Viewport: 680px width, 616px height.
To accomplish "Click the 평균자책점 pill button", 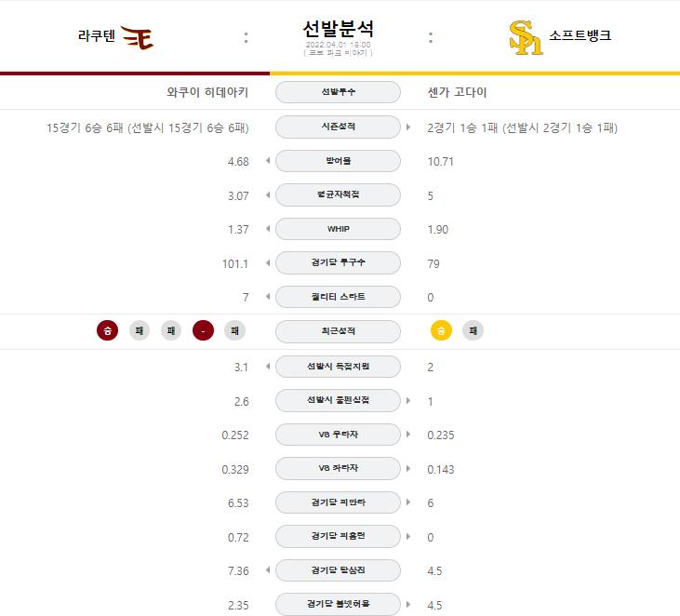I will (338, 194).
